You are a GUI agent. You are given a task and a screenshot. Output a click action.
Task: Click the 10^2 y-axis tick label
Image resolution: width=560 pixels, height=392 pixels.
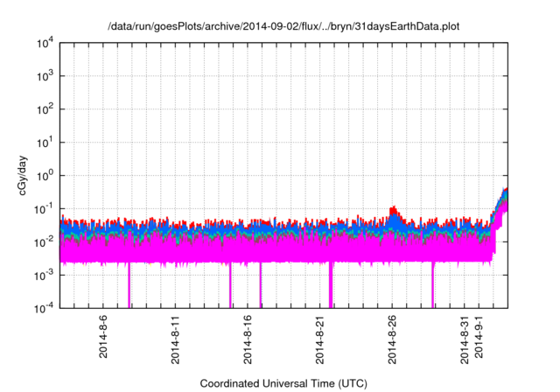coord(45,109)
